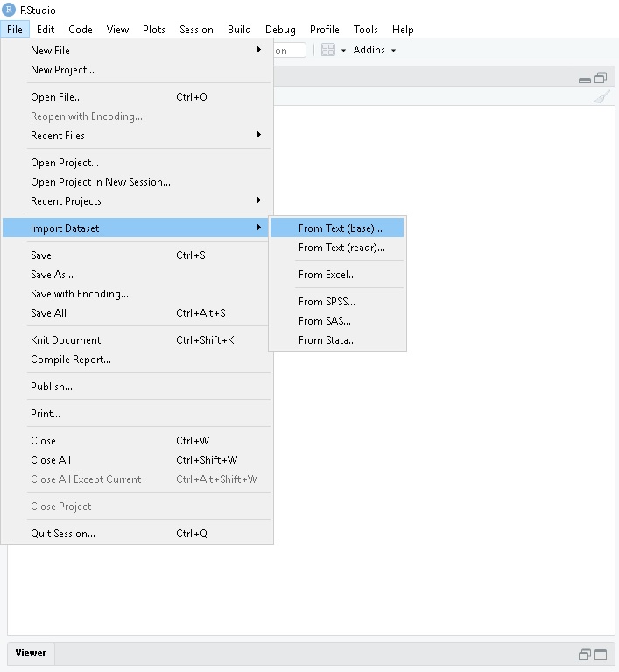
Task: Click the Viewer pane restore icon
Action: pos(585,654)
